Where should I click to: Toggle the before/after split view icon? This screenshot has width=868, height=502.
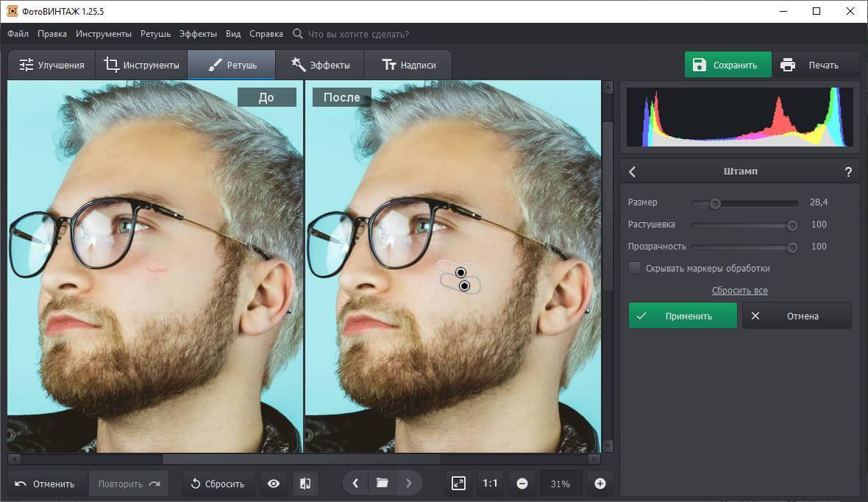pos(305,484)
